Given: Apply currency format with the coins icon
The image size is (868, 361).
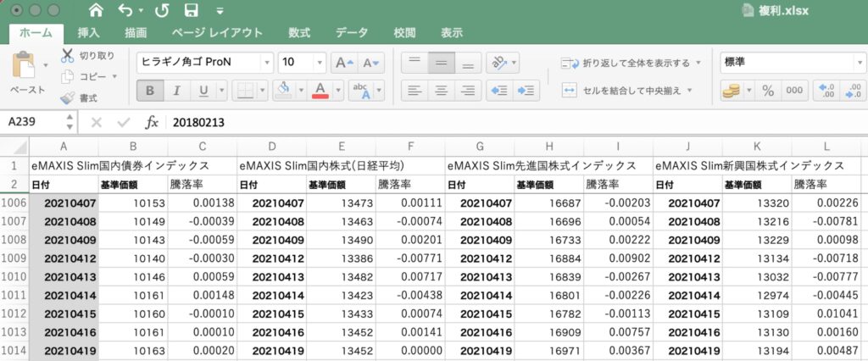Looking at the screenshot, I should click(731, 90).
